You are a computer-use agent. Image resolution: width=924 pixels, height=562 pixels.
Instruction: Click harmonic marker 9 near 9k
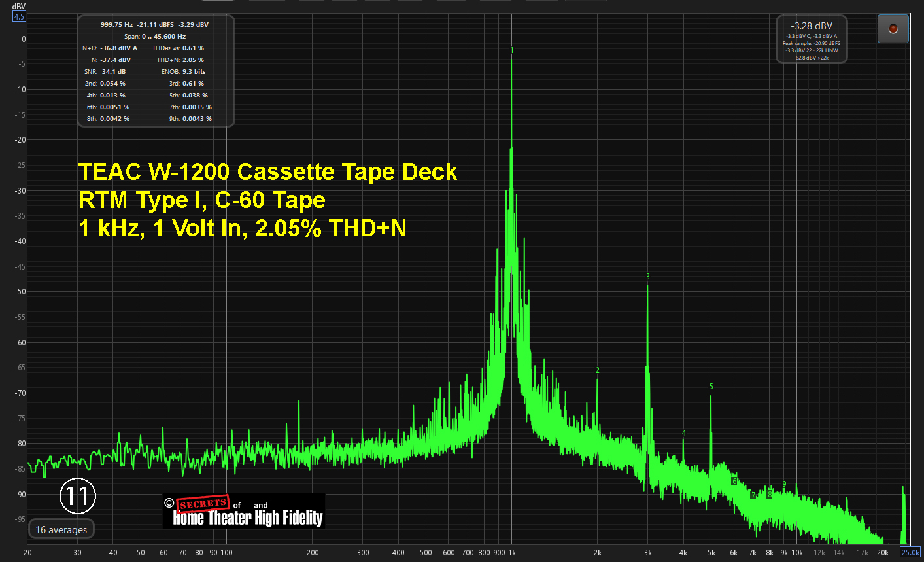point(785,484)
